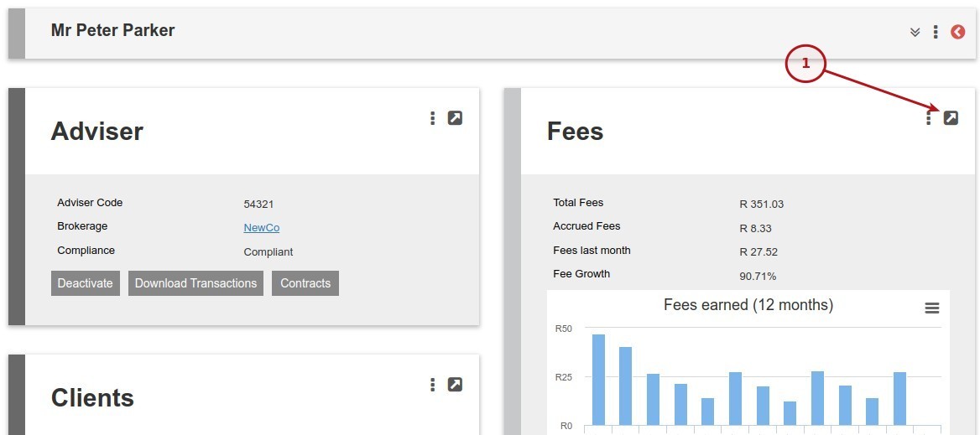Click the Fees last month label
The width and height of the screenshot is (980, 435).
(x=592, y=251)
